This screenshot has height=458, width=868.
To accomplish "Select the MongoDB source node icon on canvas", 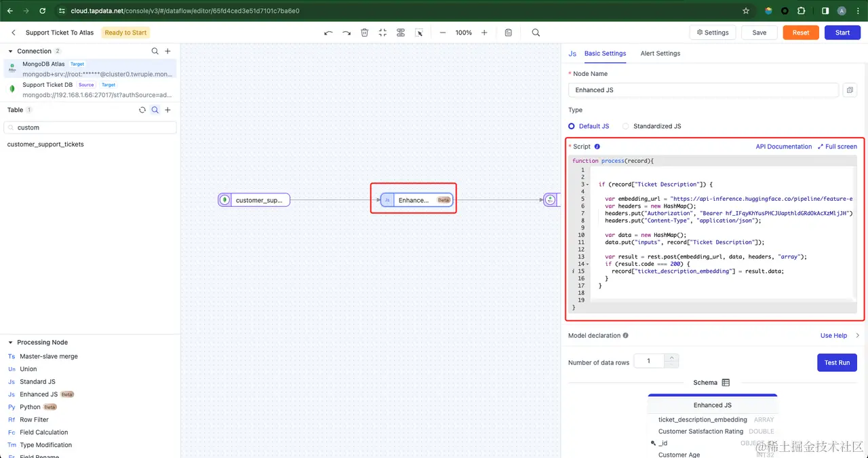I will [x=224, y=200].
